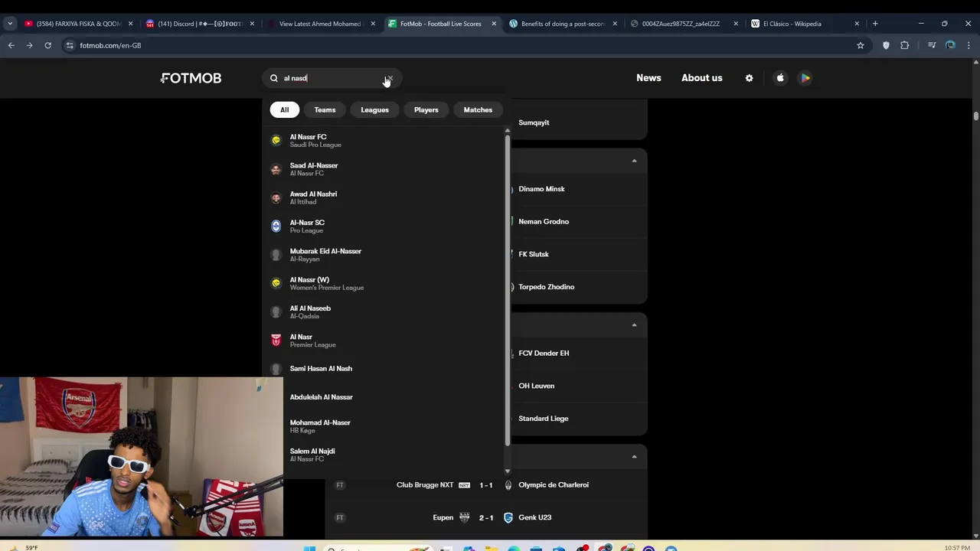Collapse the league section above FCV Dender EH
This screenshot has width=980, height=551.
634,325
